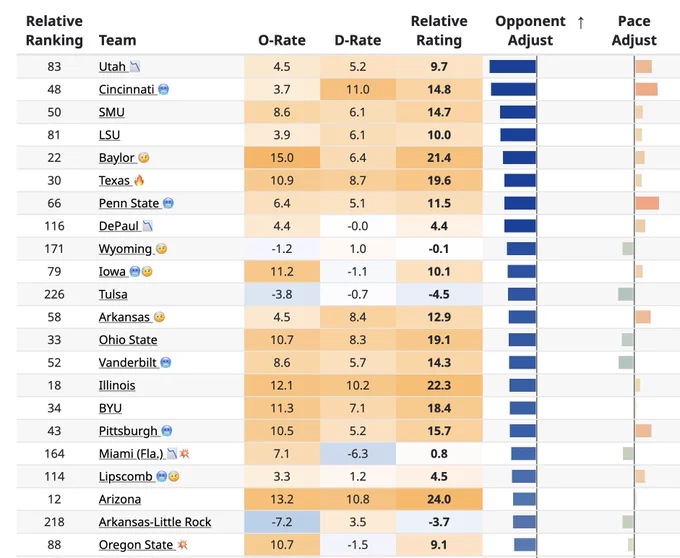Open the Ohio State team link
This screenshot has width=680, height=558.
[x=128, y=340]
